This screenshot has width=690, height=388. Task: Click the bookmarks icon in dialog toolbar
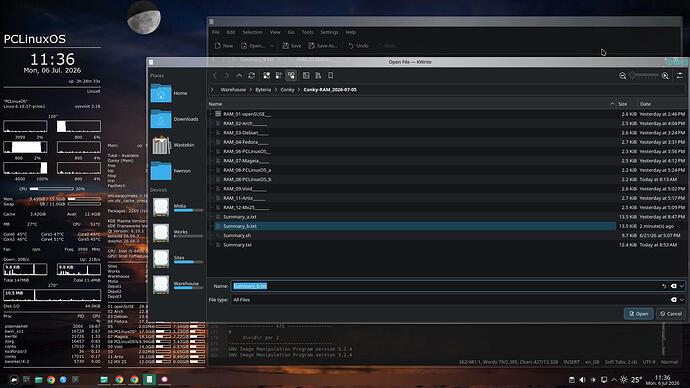click(330, 76)
